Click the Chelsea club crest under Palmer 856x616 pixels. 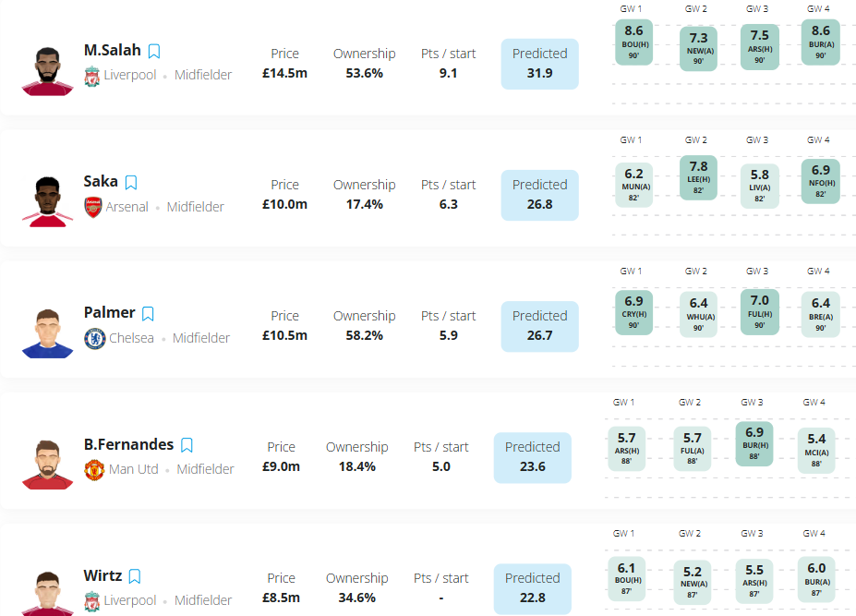point(94,338)
